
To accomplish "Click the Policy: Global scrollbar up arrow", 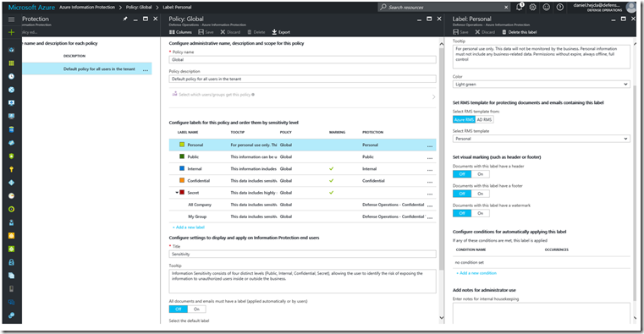I will pyautogui.click(x=442, y=44).
